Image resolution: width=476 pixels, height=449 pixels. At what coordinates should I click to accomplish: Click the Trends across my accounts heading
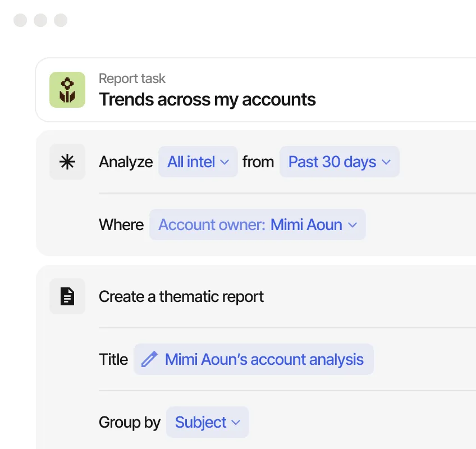[207, 99]
